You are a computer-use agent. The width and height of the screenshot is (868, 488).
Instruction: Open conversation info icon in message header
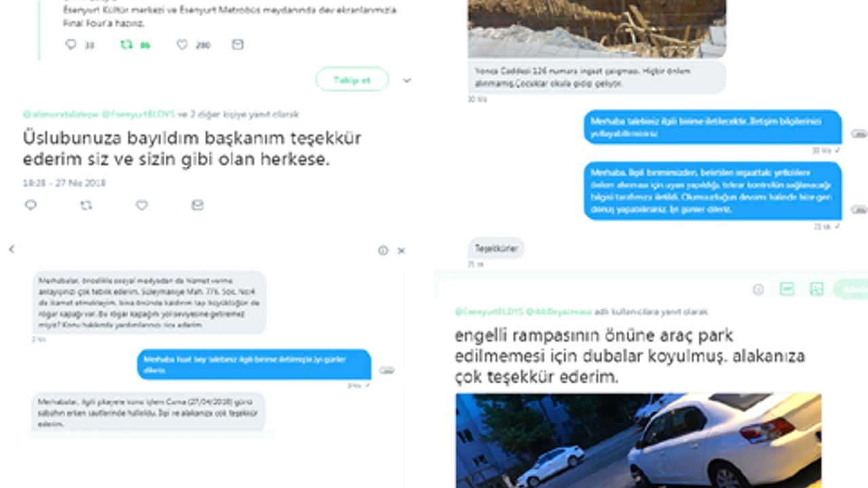coord(383,251)
